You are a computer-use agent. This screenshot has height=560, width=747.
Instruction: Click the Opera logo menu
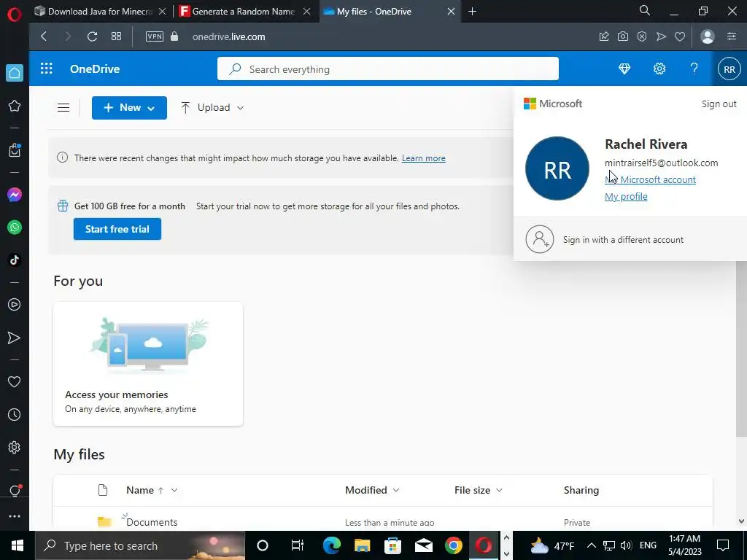coord(15,13)
